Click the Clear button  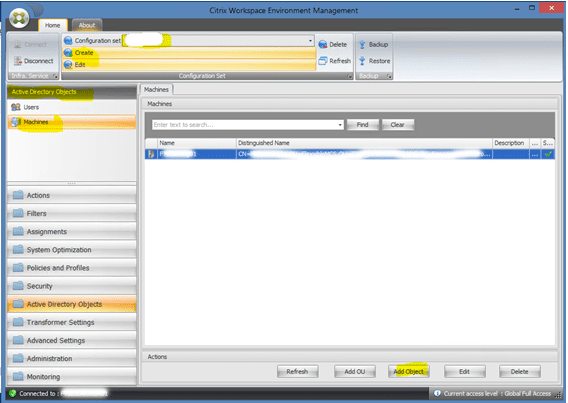coord(397,125)
